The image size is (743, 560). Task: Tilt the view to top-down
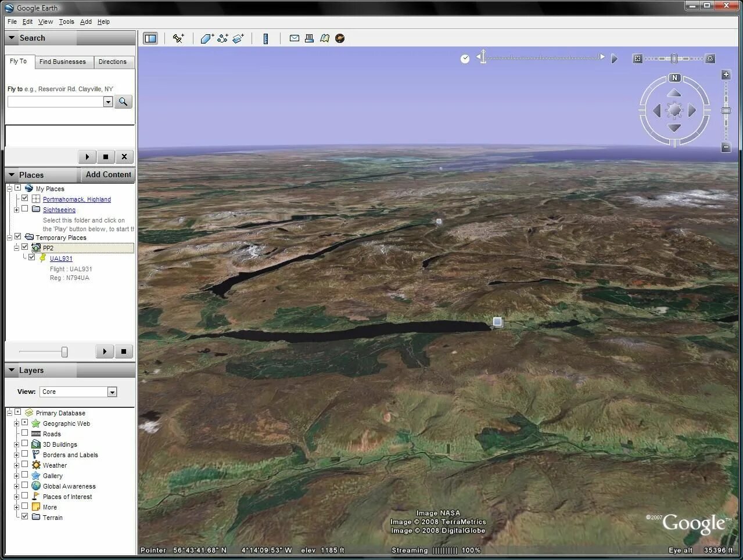point(638,59)
